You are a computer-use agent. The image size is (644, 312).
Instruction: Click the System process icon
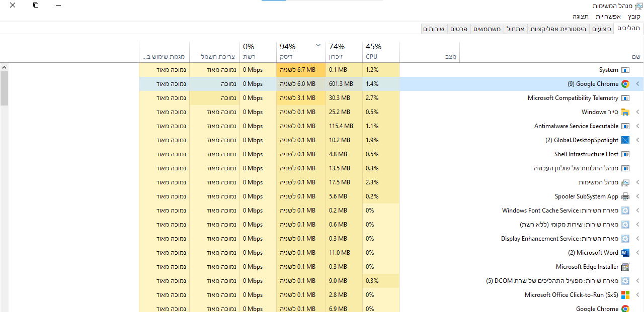pos(625,70)
